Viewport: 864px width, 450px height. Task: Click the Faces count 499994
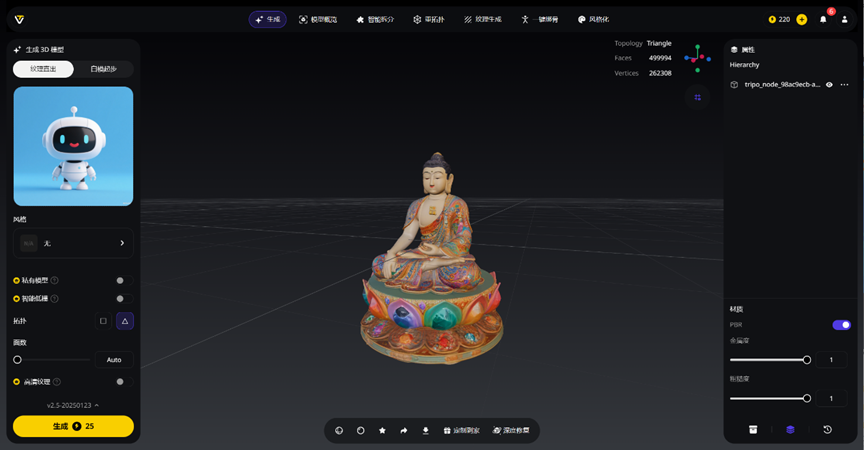coord(660,58)
